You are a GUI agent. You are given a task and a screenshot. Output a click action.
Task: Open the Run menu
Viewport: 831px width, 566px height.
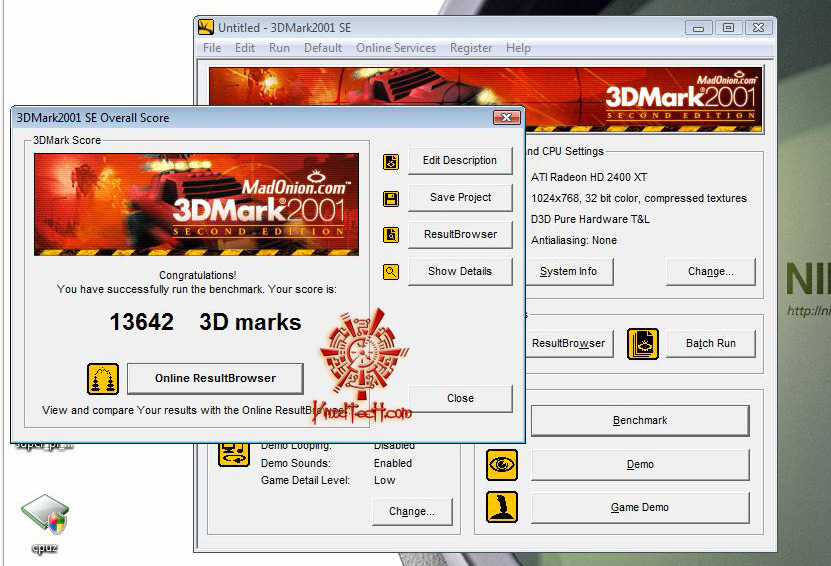(x=279, y=48)
